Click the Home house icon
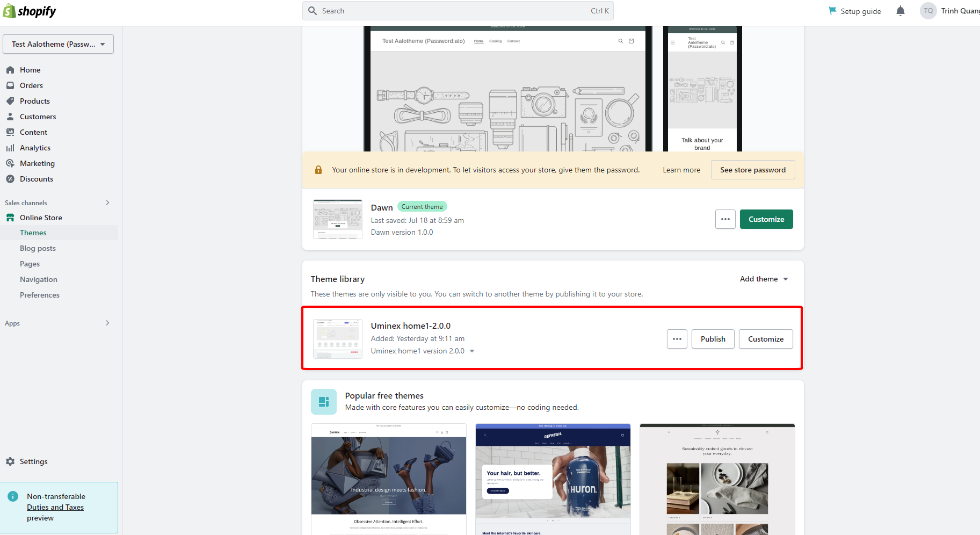980x535 pixels. (10, 70)
